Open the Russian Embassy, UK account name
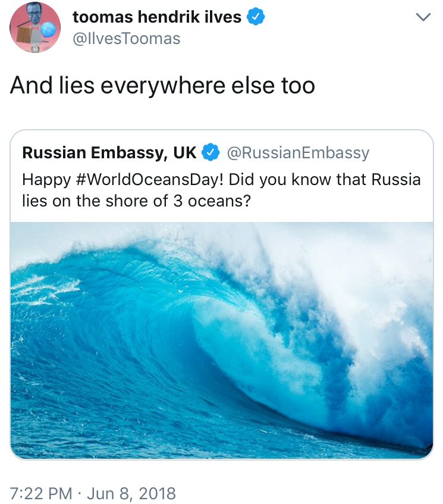 [x=109, y=153]
